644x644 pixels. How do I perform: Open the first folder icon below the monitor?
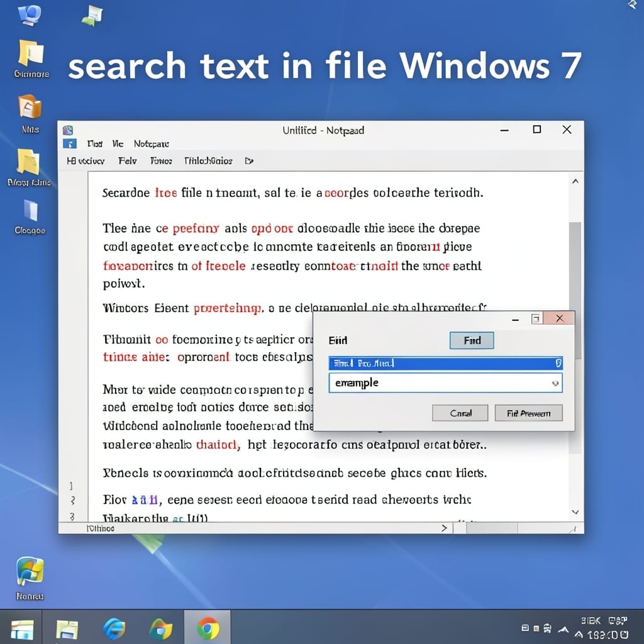[31, 53]
